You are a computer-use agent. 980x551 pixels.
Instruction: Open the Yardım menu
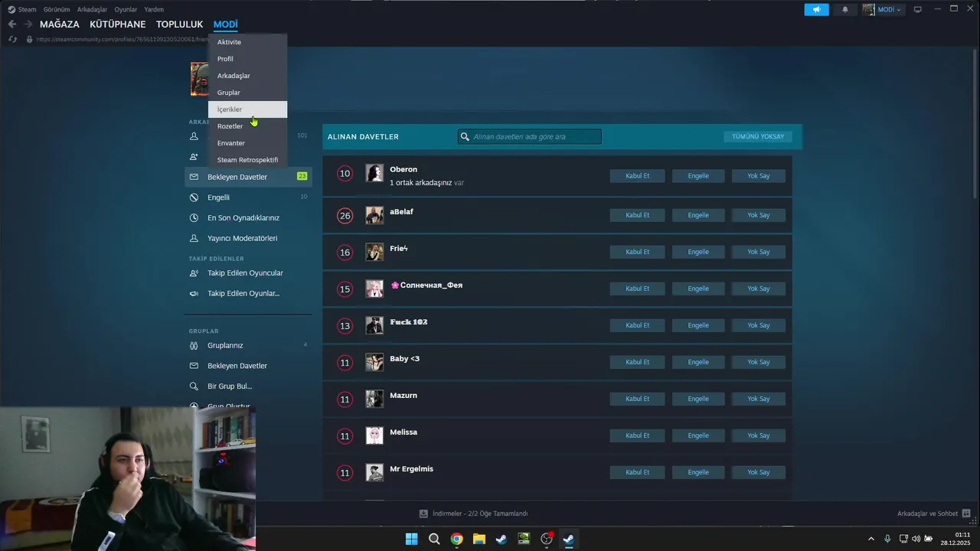[154, 9]
